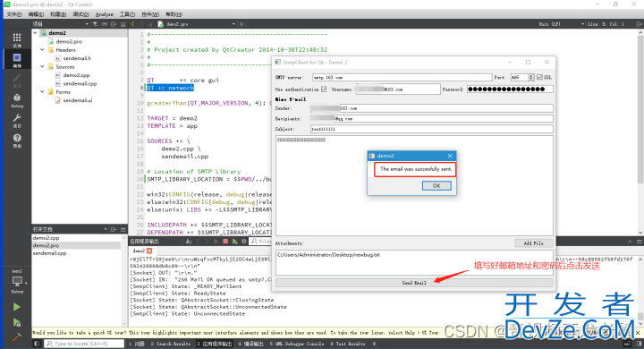Open the Tools menu (工具)

(127, 14)
